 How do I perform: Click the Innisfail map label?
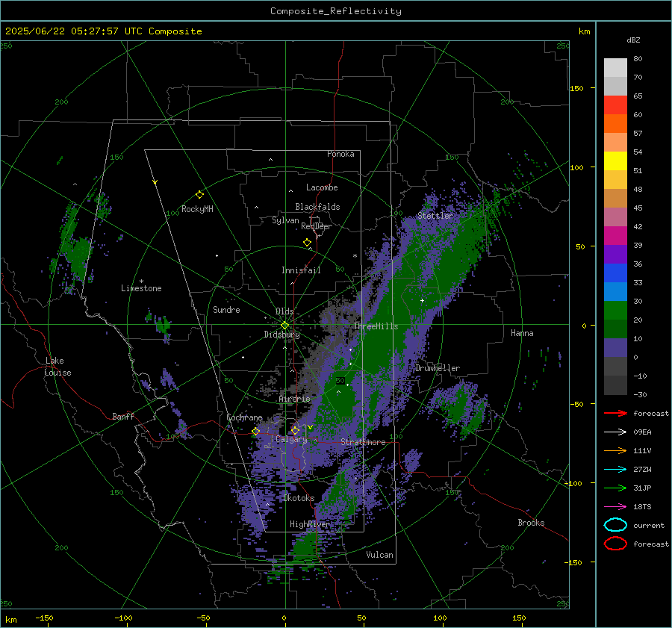(301, 270)
